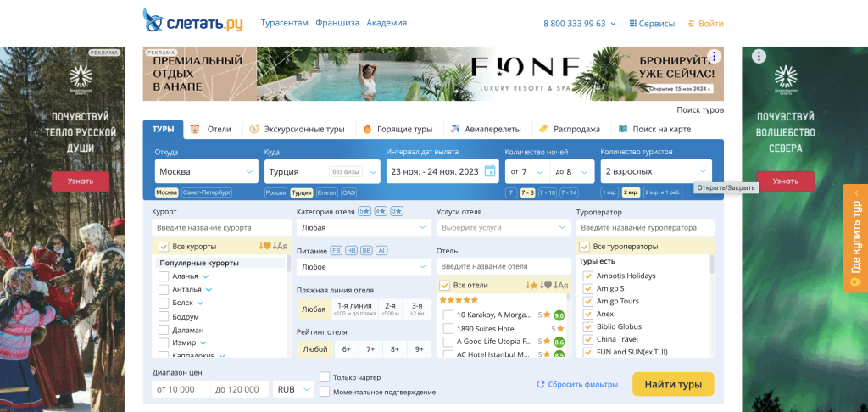Click the Слетать.ру logo

coord(192,20)
